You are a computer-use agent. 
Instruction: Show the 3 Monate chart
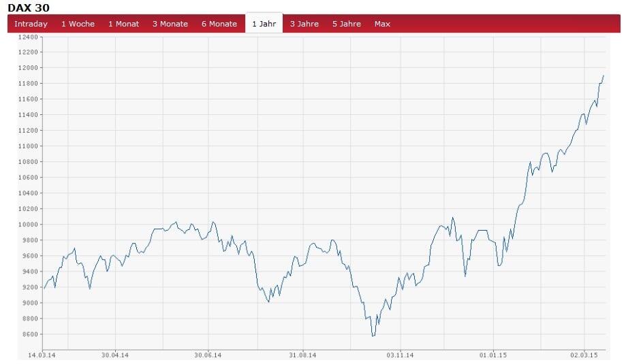click(x=170, y=24)
